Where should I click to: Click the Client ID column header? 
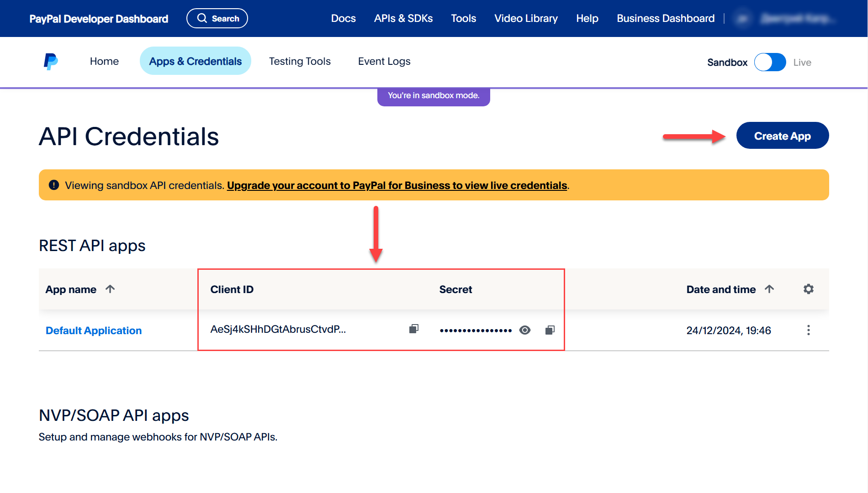point(232,289)
